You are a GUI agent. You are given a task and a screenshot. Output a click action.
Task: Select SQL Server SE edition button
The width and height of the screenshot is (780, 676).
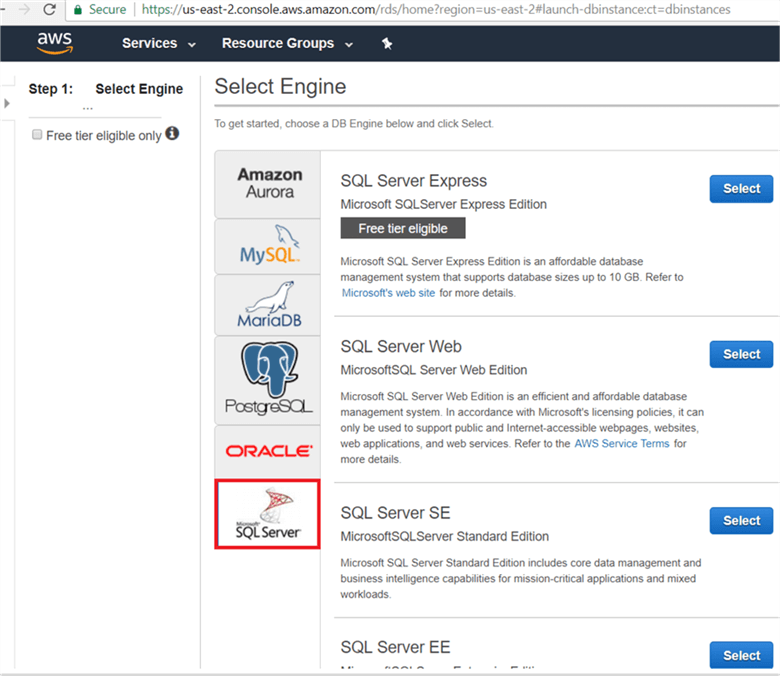741,520
